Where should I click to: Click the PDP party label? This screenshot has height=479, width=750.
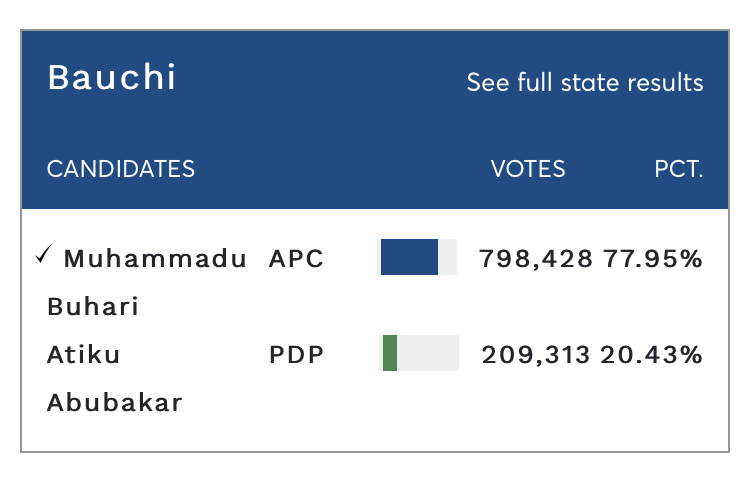coord(297,355)
